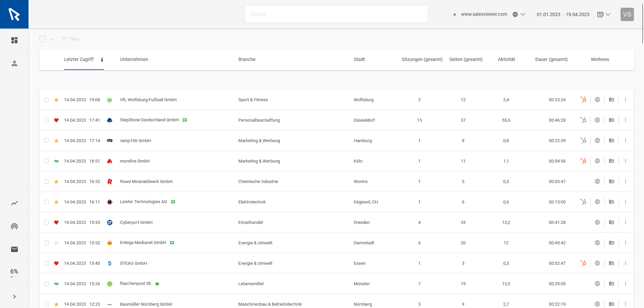This screenshot has width=644, height=308.
Task: Open the VS user avatar button
Action: click(627, 14)
